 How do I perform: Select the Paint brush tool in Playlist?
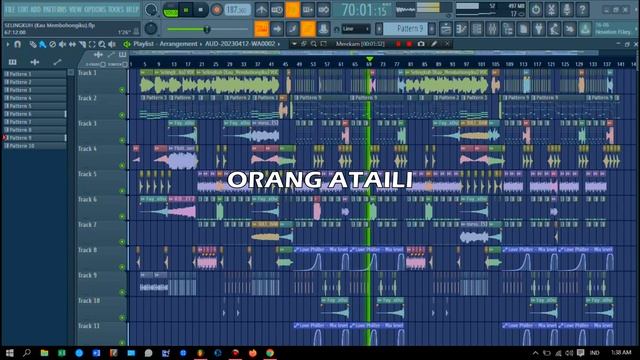coord(42,44)
